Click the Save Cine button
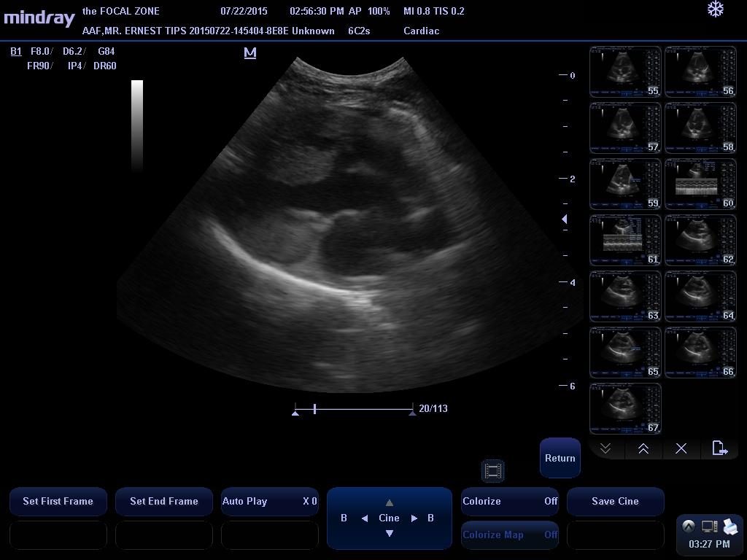This screenshot has width=747, height=560. coord(615,502)
